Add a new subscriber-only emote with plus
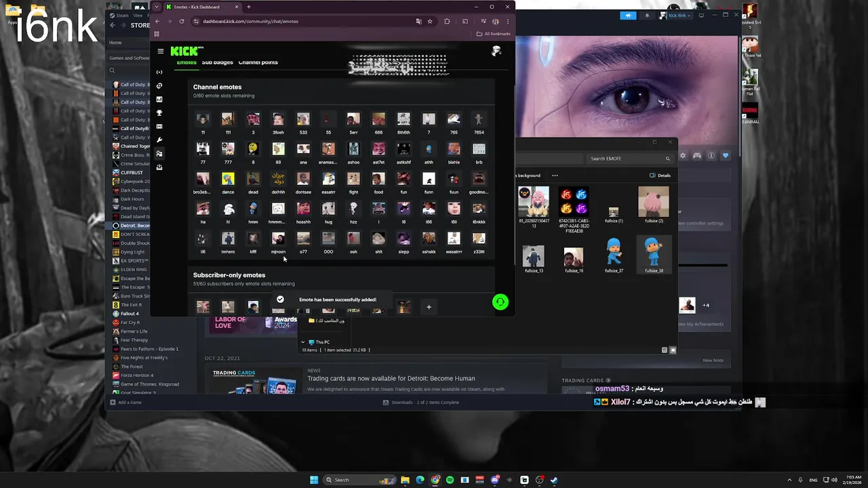The image size is (868, 488). click(429, 307)
